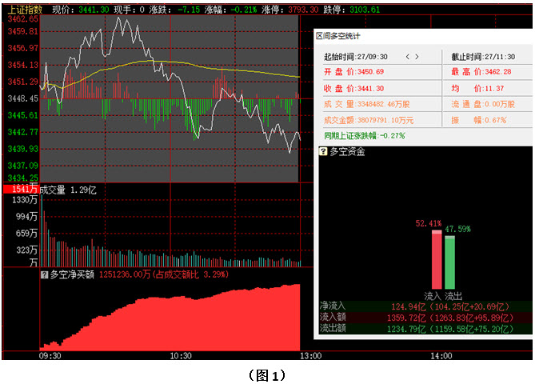Click the 10:30 time axis label
Screen dimensions: 535x392
181,356
